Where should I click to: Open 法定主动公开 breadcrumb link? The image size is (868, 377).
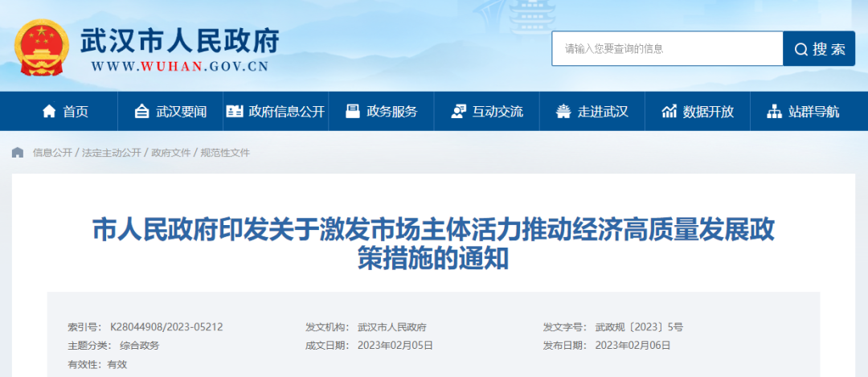pyautogui.click(x=112, y=153)
